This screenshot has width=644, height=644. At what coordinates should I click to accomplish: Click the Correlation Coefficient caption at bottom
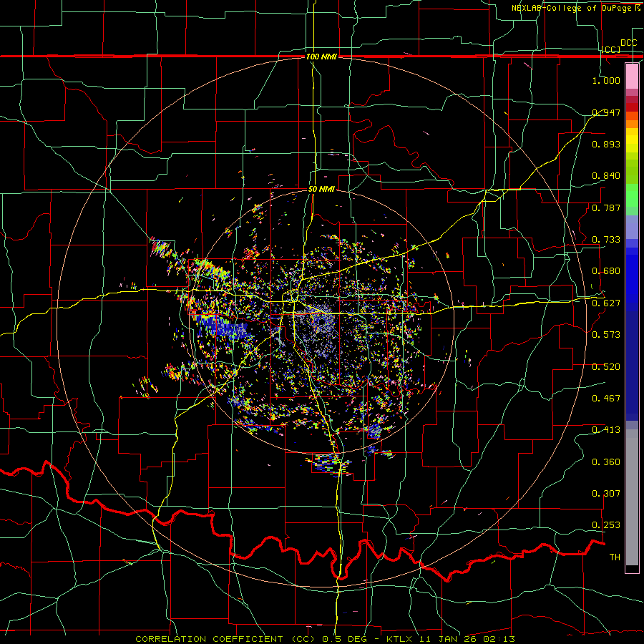[x=325, y=639]
